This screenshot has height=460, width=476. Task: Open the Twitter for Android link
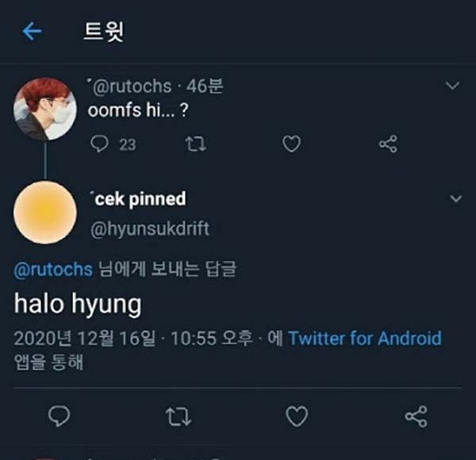364,339
